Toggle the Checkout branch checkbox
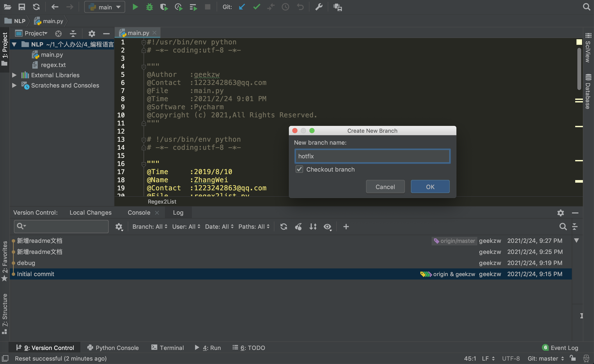This screenshot has width=594, height=364. click(x=299, y=169)
